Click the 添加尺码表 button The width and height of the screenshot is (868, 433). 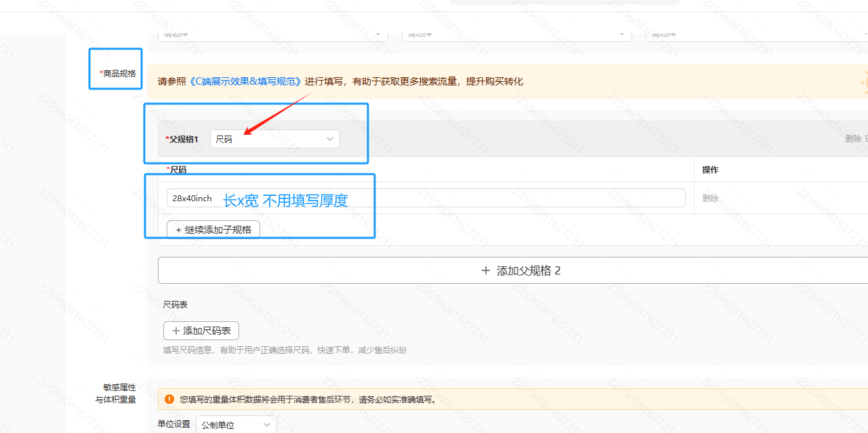point(201,331)
